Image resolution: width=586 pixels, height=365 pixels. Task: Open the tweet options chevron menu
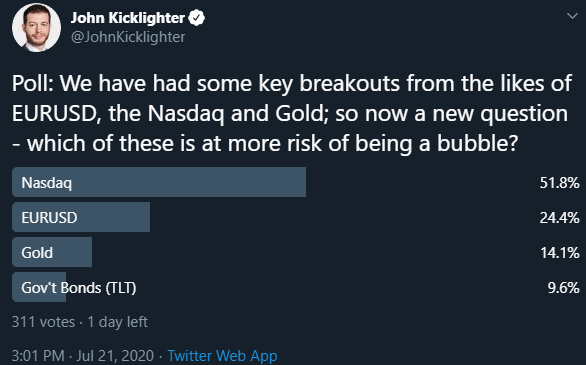[x=572, y=16]
